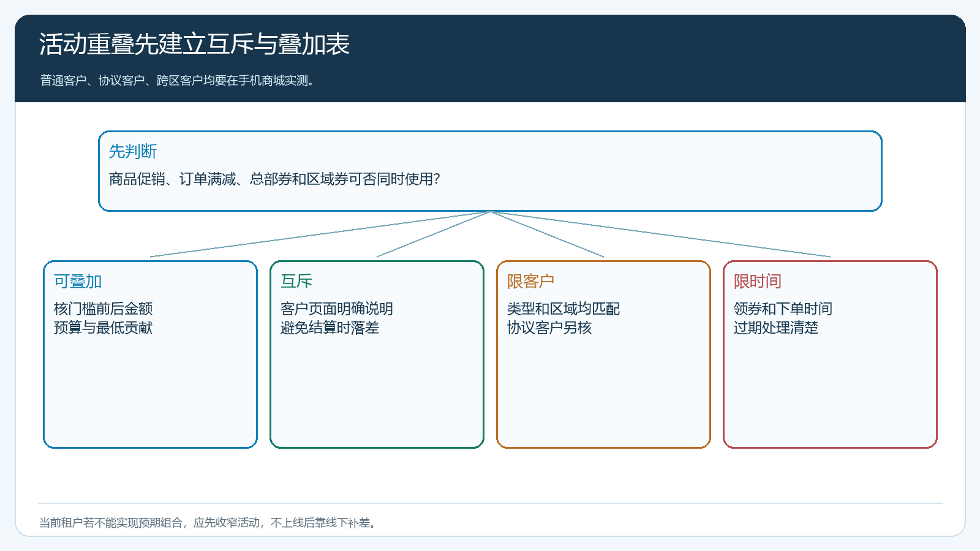The width and height of the screenshot is (980, 551).
Task: Click the connector line leading to 可叠加 card
Action: coord(320,234)
